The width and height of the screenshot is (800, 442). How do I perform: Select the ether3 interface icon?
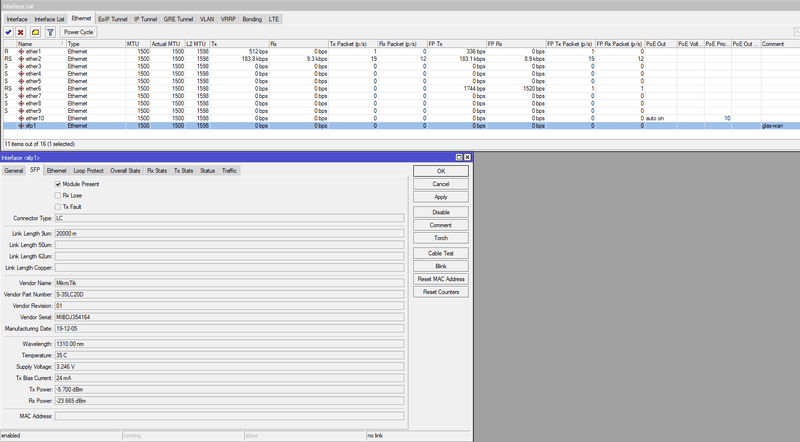[21, 66]
